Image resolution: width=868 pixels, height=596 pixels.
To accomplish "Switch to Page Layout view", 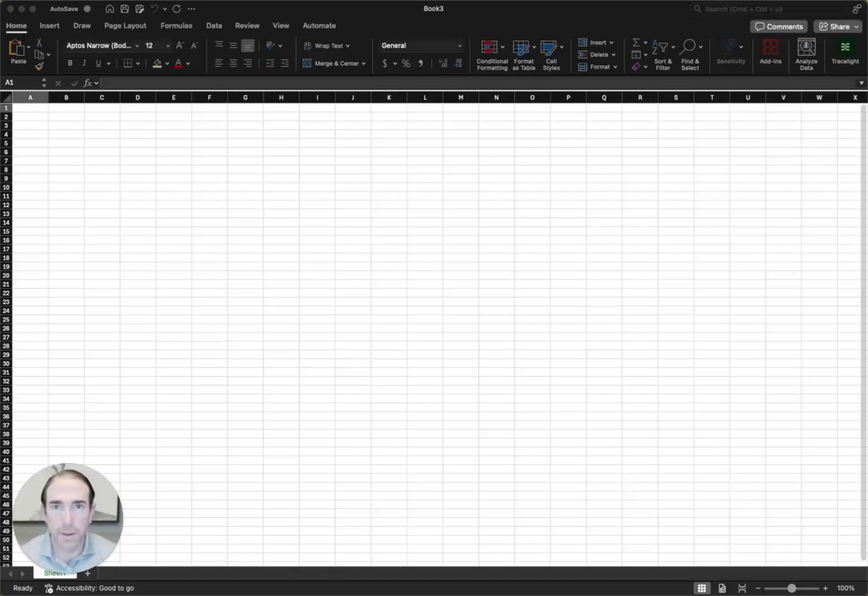I will [x=722, y=589].
